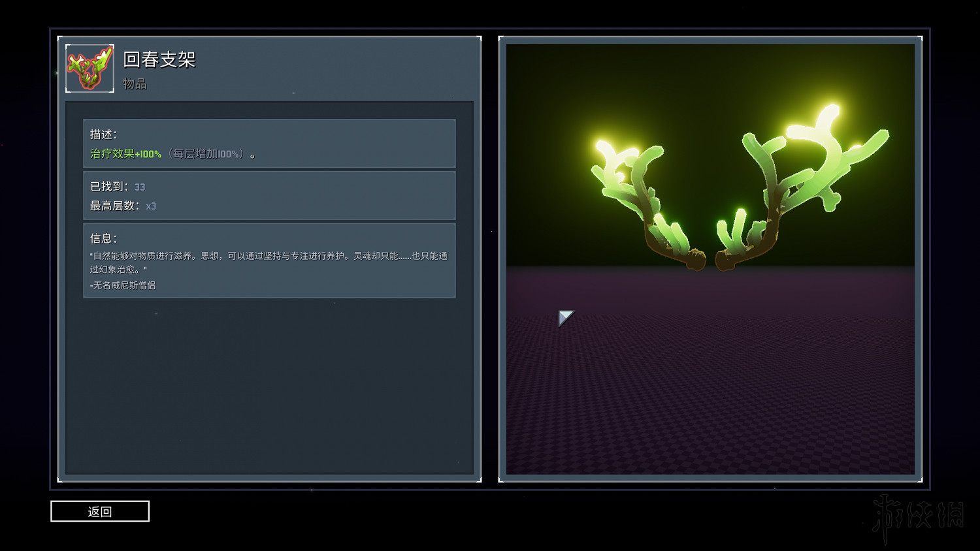Click the 回春支架 title text
This screenshot has width=980, height=551.
tap(159, 59)
